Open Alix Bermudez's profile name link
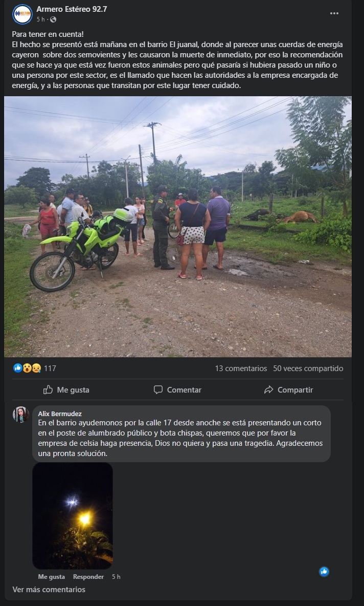The width and height of the screenshot is (364, 606). (x=60, y=414)
